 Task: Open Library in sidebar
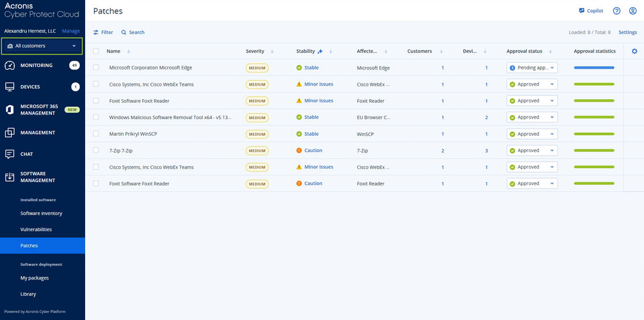pos(28,294)
